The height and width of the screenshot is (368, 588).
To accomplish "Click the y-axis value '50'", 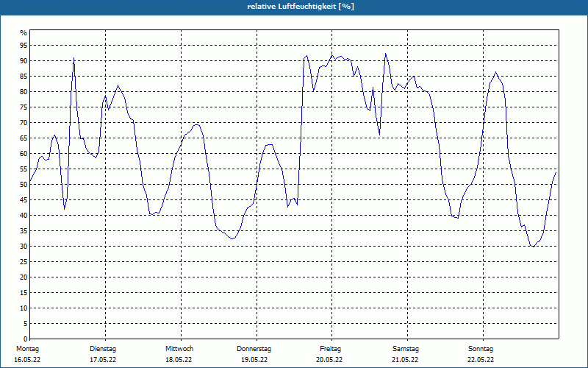I will [24, 185].
